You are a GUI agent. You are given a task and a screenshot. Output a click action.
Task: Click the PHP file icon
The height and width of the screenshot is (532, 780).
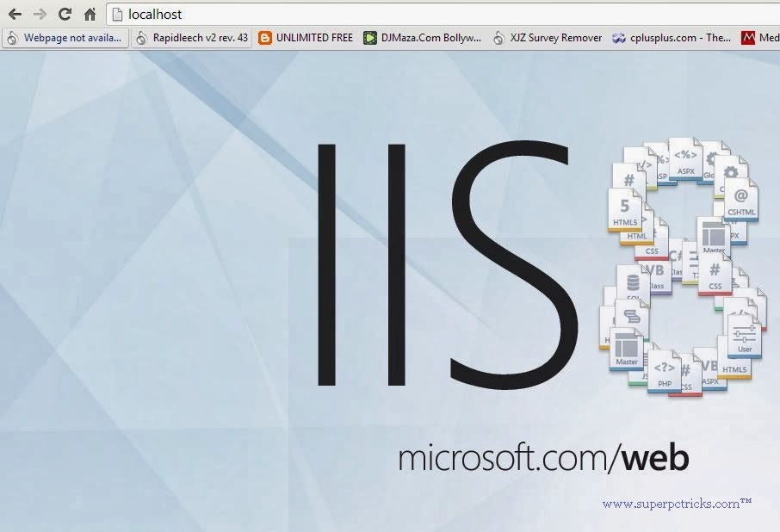pyautogui.click(x=665, y=371)
